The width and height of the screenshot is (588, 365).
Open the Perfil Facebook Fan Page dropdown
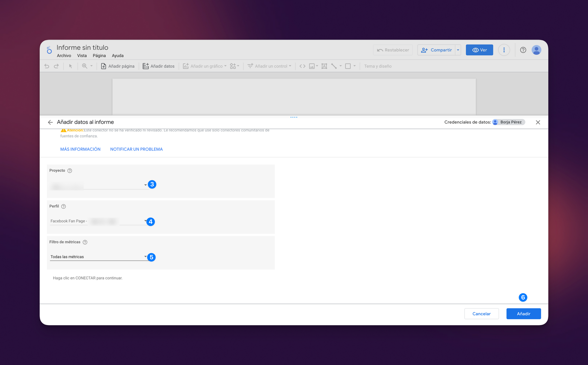click(99, 221)
